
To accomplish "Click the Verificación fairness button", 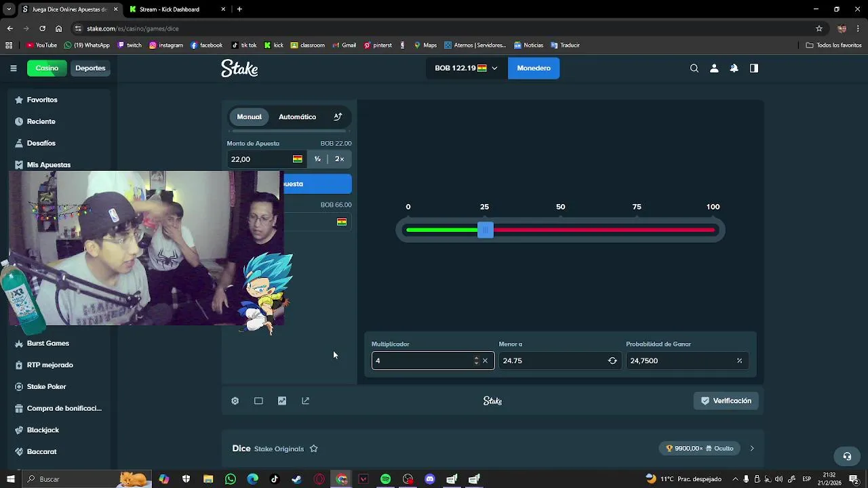I will [726, 401].
